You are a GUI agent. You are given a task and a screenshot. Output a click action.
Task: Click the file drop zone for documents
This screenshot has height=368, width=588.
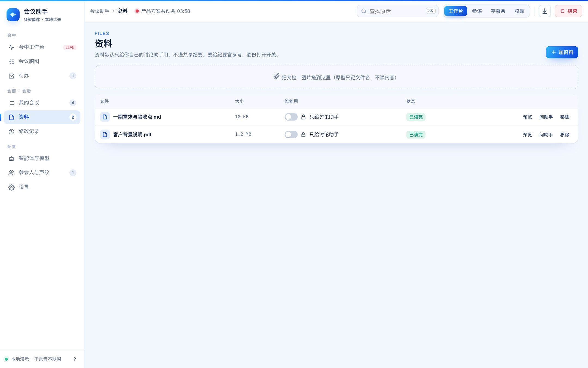(x=336, y=77)
